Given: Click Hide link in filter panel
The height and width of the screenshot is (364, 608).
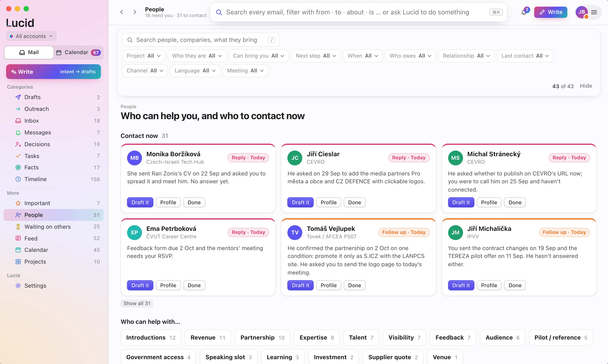Looking at the screenshot, I should [x=586, y=86].
